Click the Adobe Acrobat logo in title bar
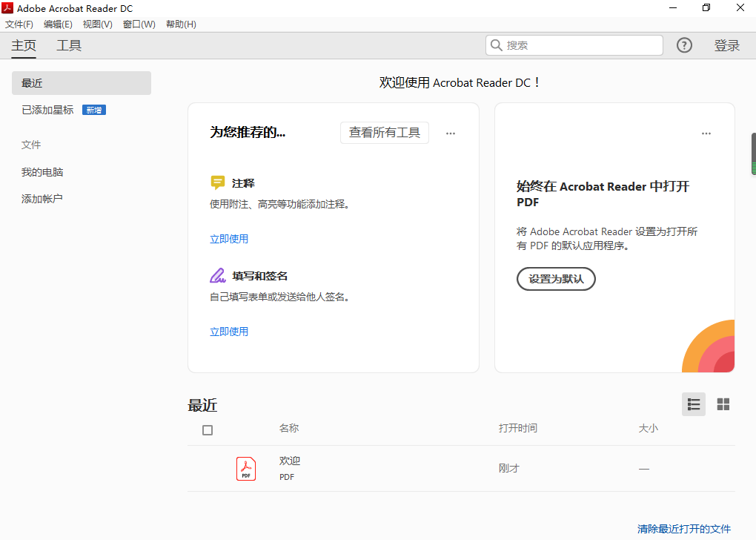The height and width of the screenshot is (540, 756). click(x=7, y=8)
